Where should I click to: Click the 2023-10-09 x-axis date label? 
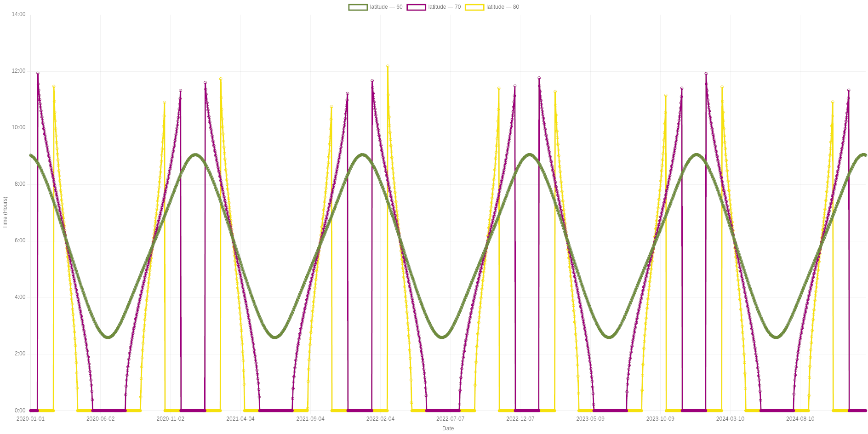660,419
